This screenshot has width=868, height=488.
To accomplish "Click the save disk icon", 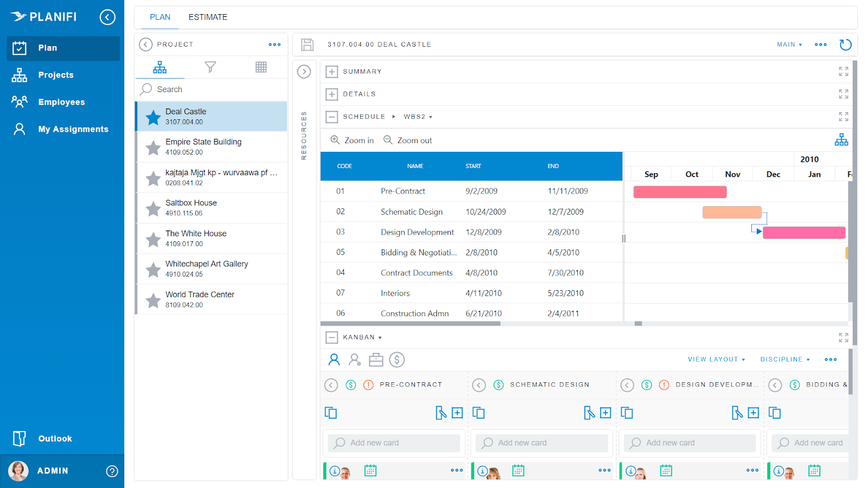I will click(x=307, y=44).
